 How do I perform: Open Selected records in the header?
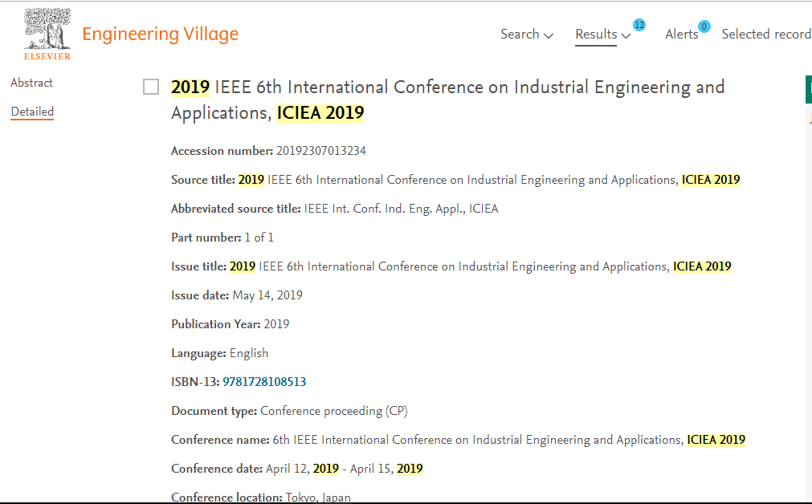pos(766,35)
